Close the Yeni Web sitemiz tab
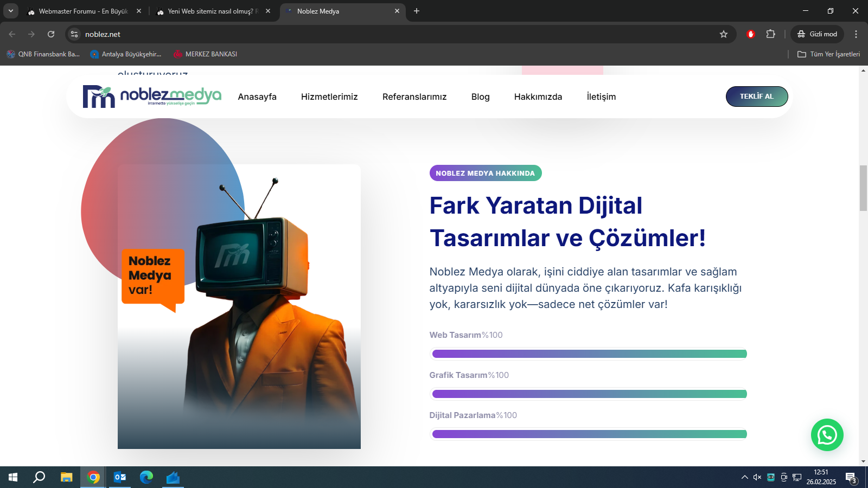Viewport: 868px width, 488px height. click(x=268, y=11)
